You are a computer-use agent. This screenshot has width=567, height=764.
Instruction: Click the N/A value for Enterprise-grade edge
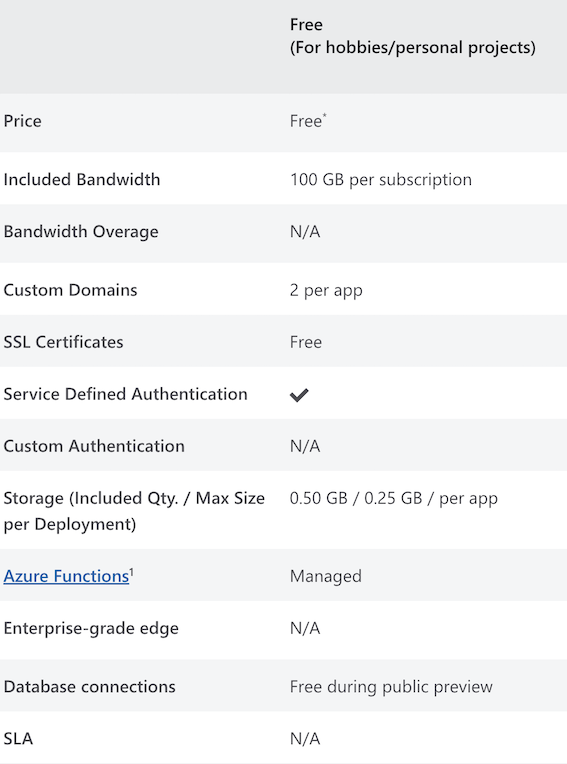pyautogui.click(x=305, y=628)
